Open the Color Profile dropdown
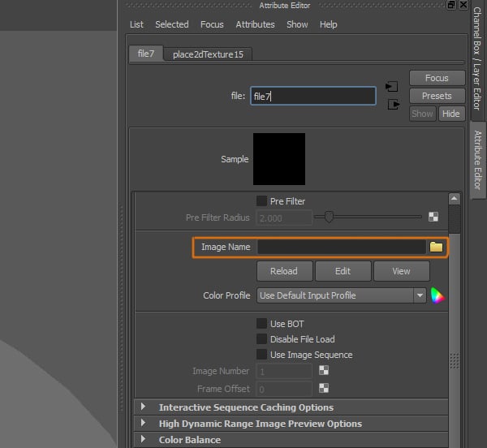Viewport: 487px width, 448px height. (341, 295)
